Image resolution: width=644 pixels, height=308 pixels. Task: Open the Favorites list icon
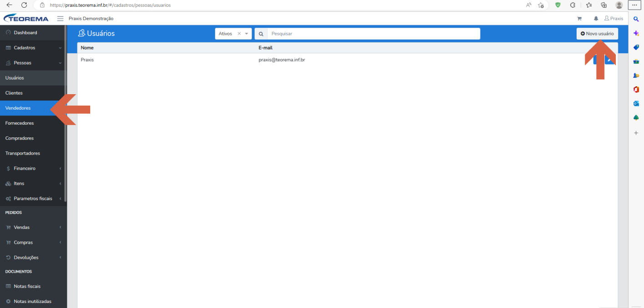[x=589, y=5]
